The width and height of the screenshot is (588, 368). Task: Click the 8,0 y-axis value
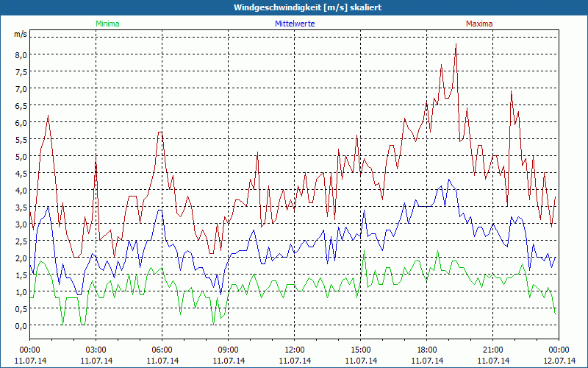tap(21, 54)
